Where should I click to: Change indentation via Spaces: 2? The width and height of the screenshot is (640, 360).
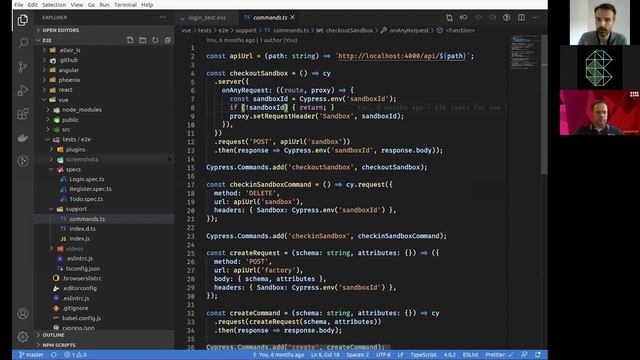358,355
